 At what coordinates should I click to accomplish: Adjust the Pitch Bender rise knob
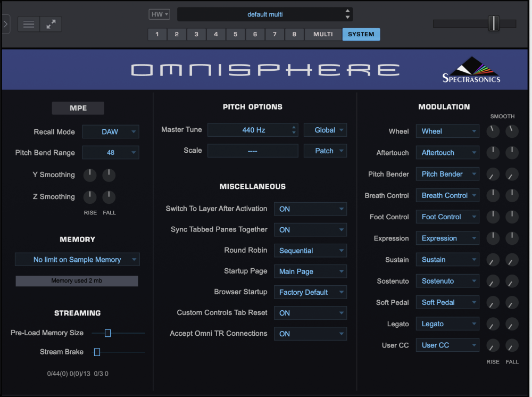493,174
